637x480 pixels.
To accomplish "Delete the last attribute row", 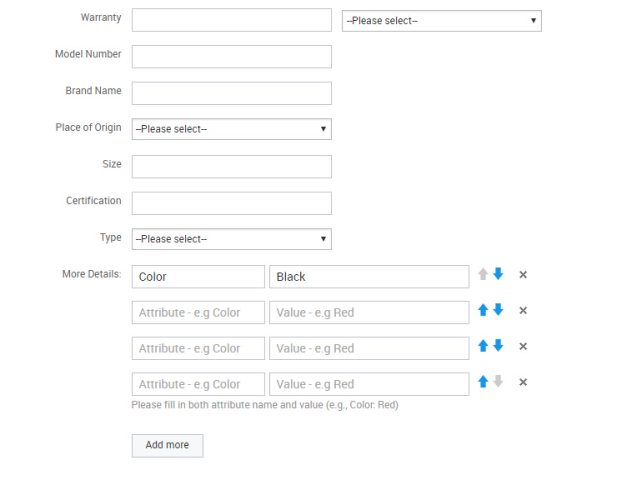I will pos(522,383).
